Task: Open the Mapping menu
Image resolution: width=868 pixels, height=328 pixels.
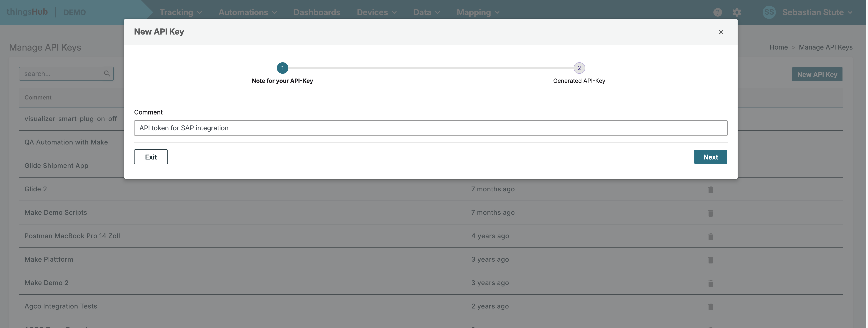Action: [477, 13]
